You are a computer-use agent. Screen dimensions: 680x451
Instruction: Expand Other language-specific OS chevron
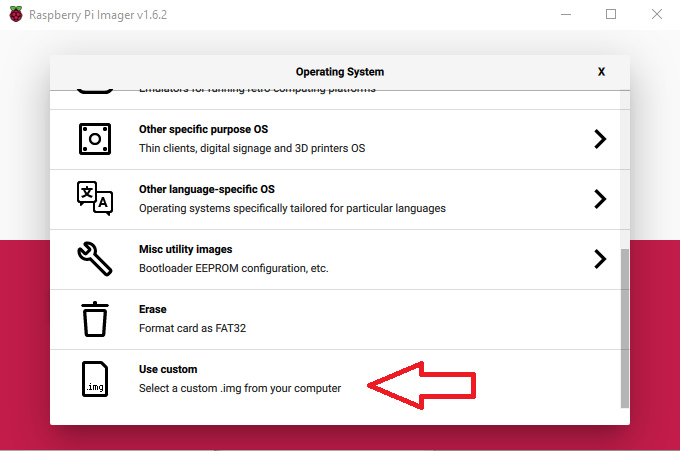coord(600,199)
